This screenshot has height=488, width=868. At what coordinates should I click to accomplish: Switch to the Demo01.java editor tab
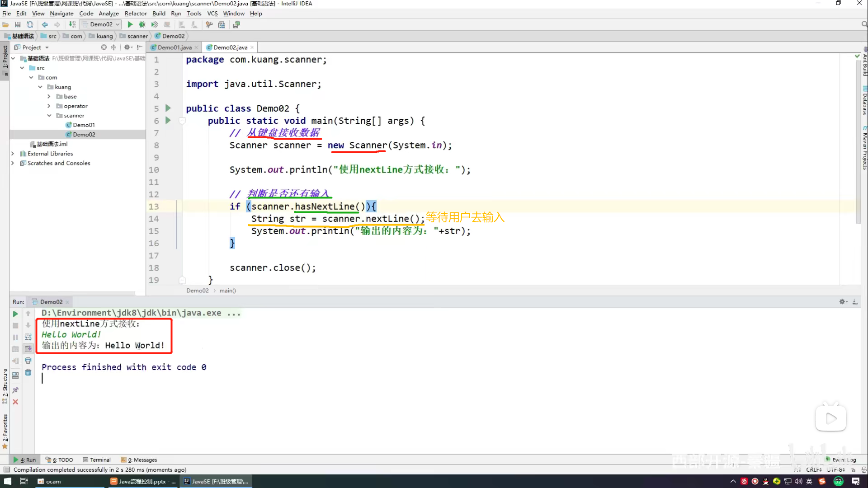tap(175, 47)
